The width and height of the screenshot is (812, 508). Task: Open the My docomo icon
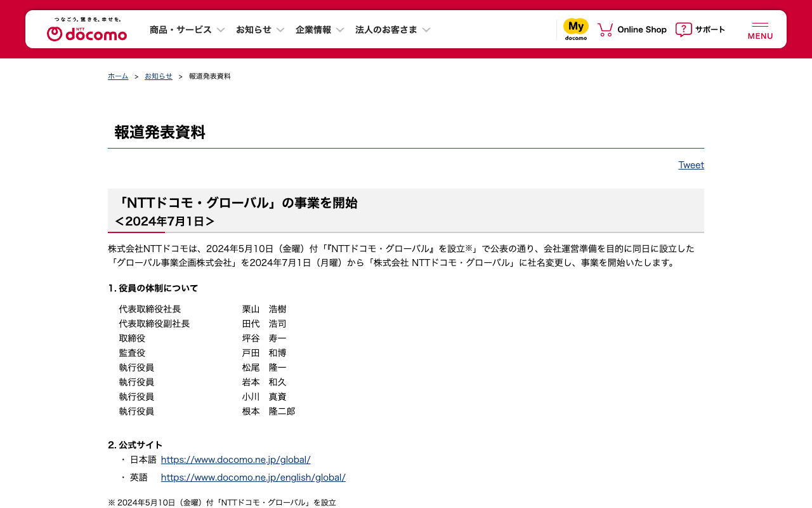(576, 29)
